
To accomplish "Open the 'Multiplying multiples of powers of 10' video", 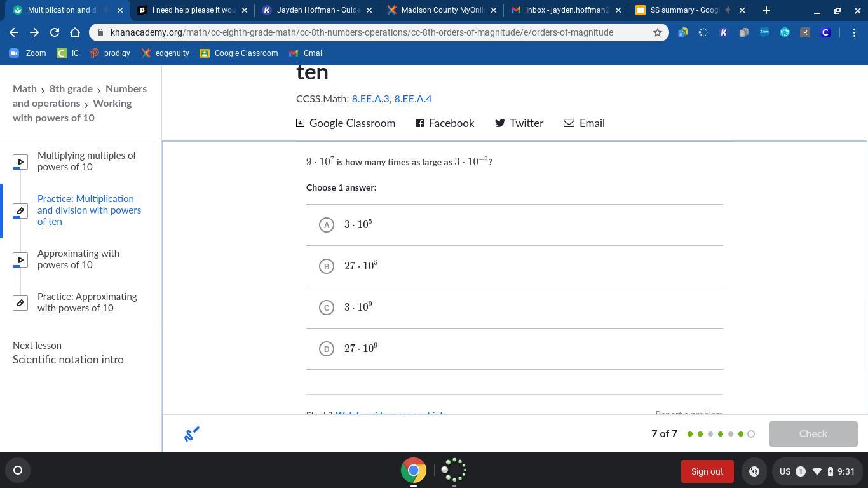I will pos(86,161).
